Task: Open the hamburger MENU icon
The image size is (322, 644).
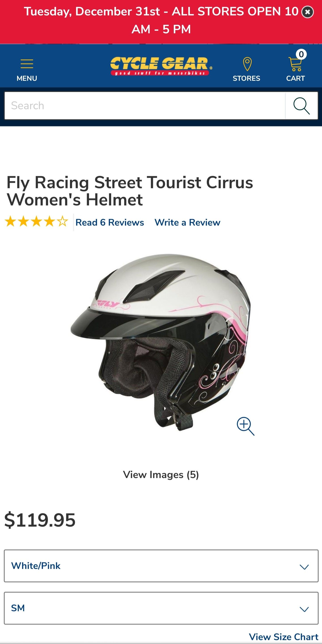Action: point(27,64)
